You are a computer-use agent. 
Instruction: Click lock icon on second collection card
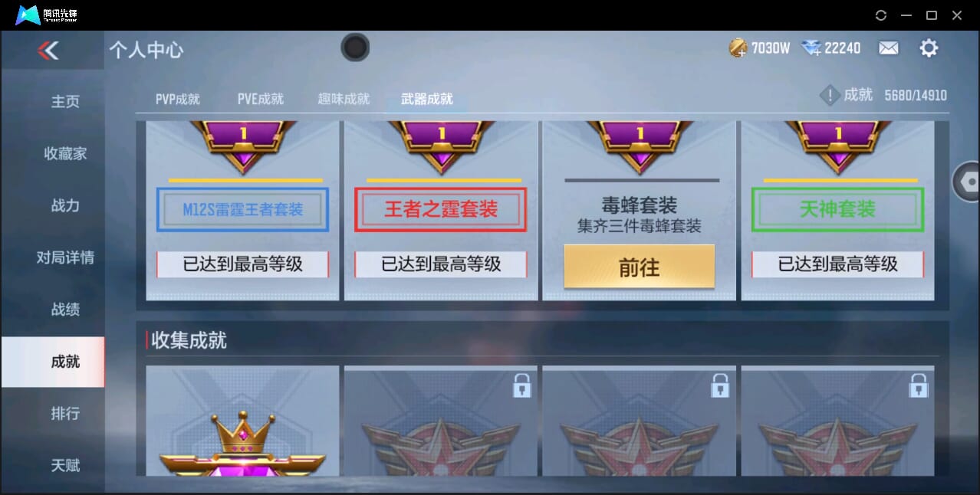(522, 385)
